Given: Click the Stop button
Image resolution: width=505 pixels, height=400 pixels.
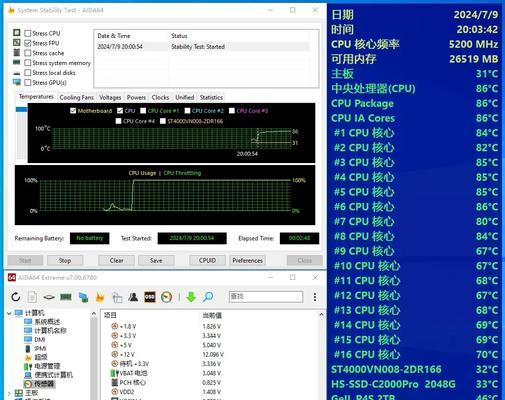Looking at the screenshot, I should coord(65,260).
